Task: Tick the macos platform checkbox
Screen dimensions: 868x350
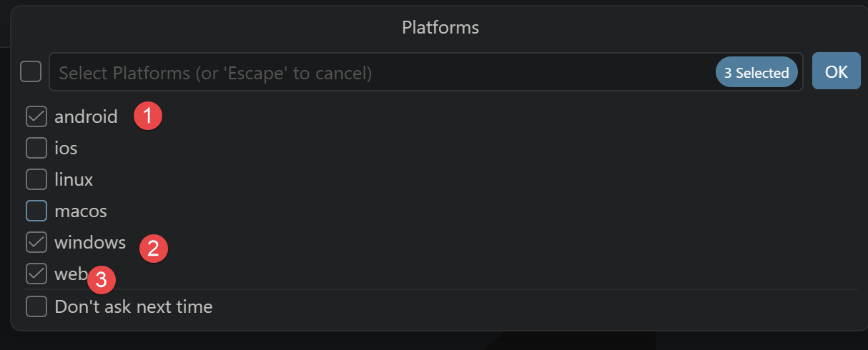Action: click(x=36, y=211)
